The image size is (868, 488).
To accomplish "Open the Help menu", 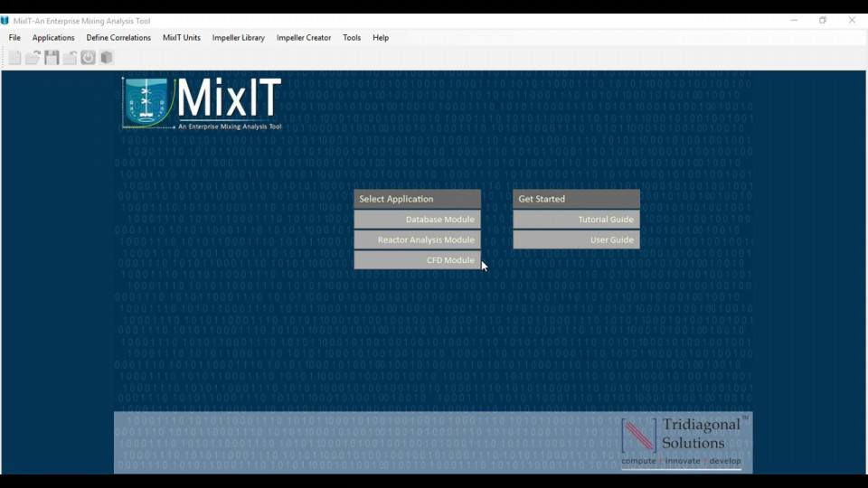I will coord(381,38).
